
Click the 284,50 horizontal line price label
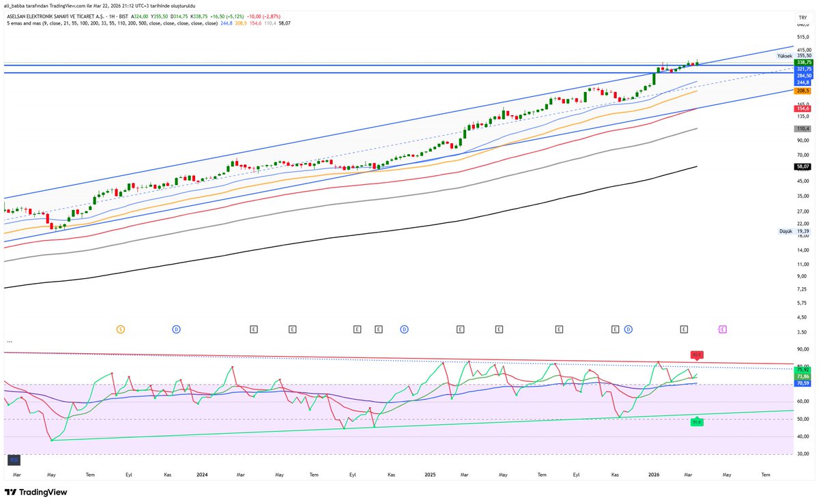[x=803, y=76]
